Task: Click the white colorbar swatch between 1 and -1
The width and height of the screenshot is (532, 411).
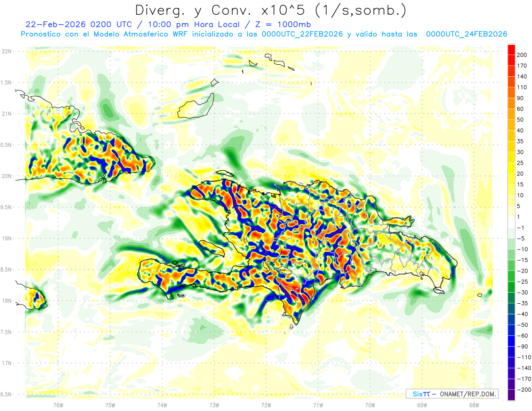Action: [x=511, y=222]
